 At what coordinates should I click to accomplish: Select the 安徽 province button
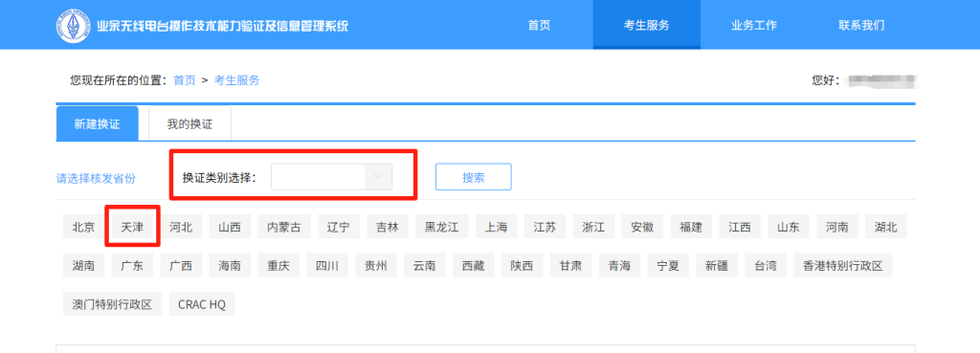point(642,227)
